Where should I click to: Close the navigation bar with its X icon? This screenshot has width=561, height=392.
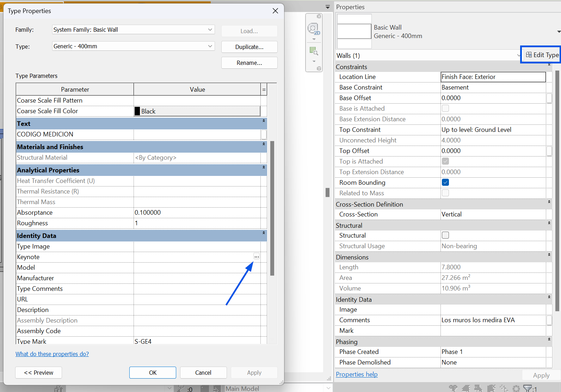pyautogui.click(x=319, y=16)
